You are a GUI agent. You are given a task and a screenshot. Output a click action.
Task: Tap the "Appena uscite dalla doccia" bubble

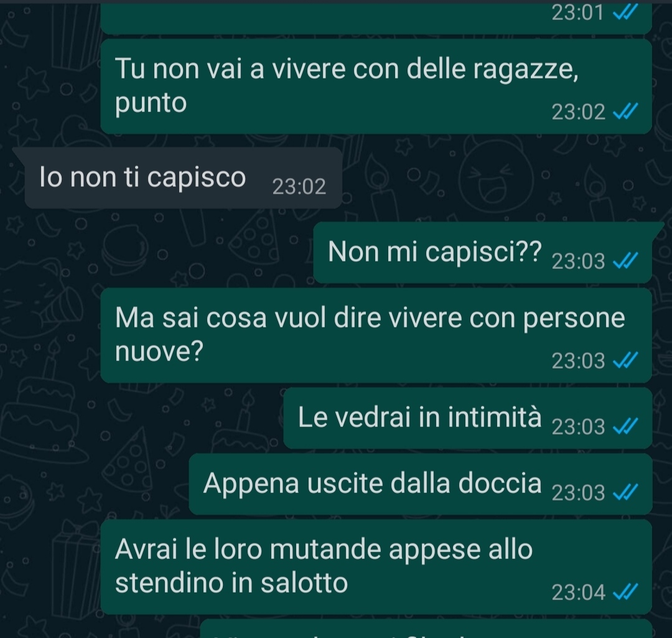421,484
